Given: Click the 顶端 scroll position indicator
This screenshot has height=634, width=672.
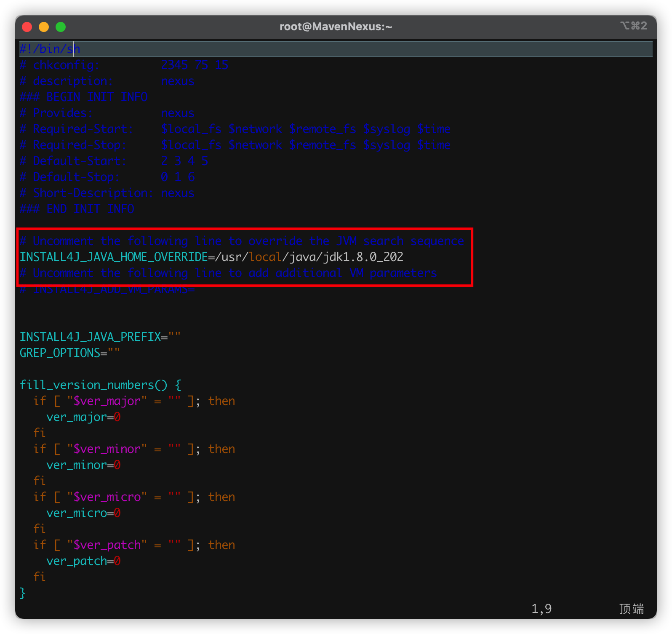Looking at the screenshot, I should pyautogui.click(x=631, y=609).
